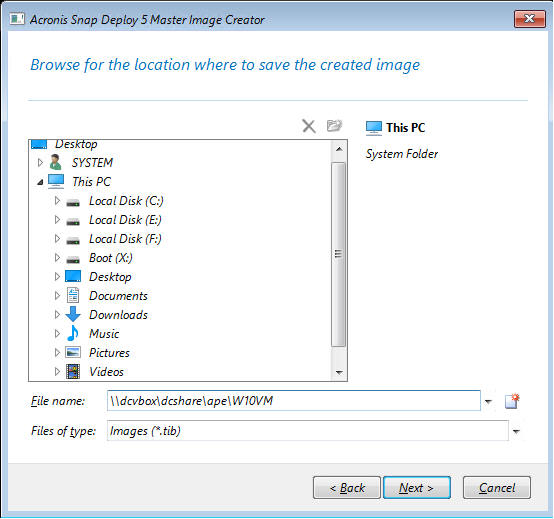Expand the Documents folder
The image size is (554, 519).
pos(57,295)
